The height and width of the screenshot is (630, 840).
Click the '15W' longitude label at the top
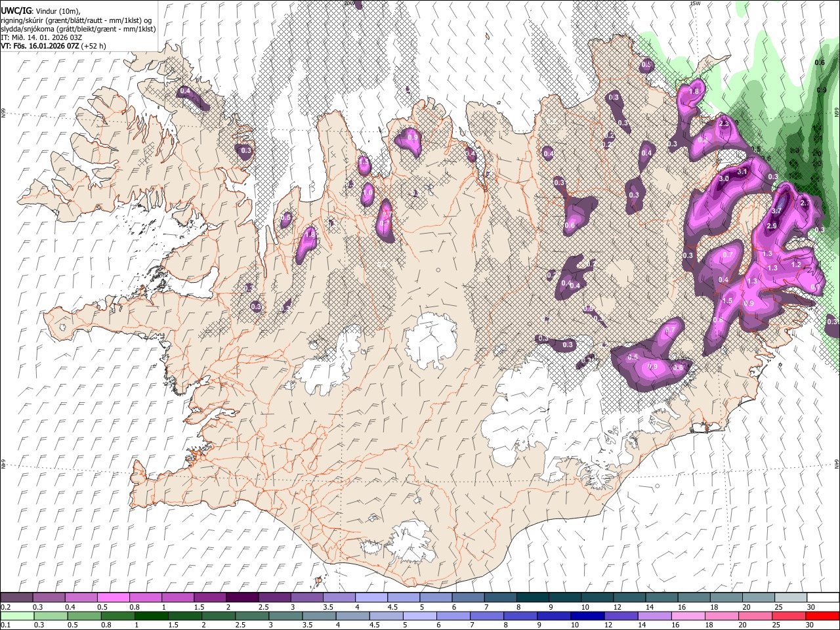(x=694, y=3)
